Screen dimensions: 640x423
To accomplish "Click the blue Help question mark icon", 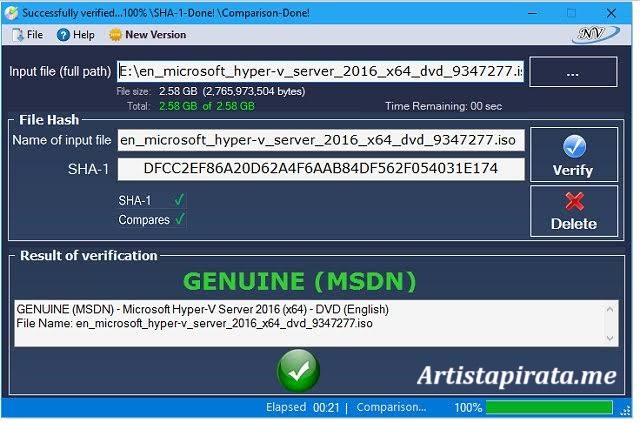I will (63, 35).
